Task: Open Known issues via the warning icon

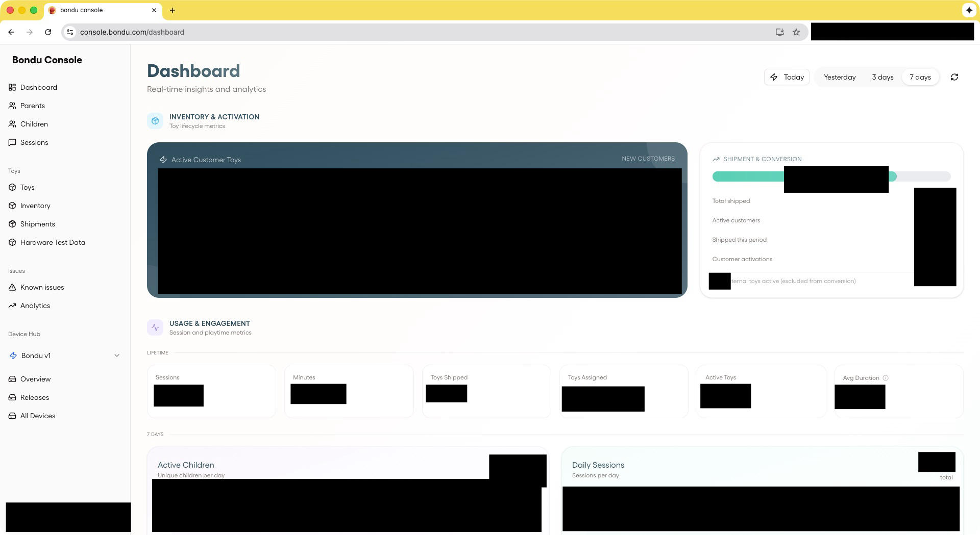Action: pos(13,287)
